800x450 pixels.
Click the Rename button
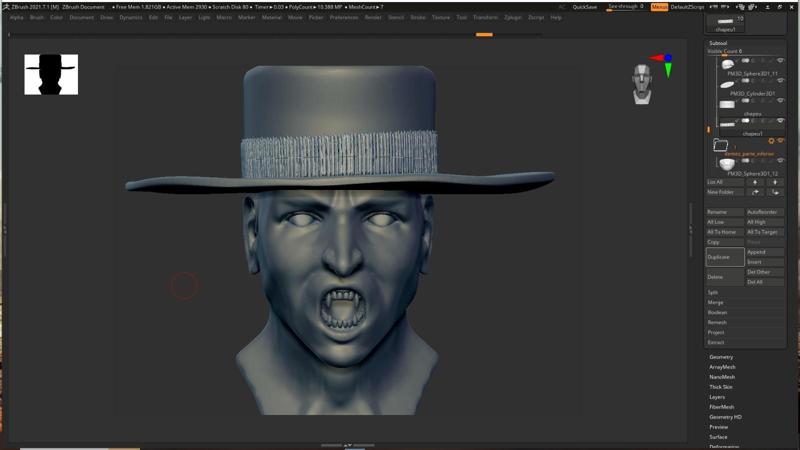725,212
